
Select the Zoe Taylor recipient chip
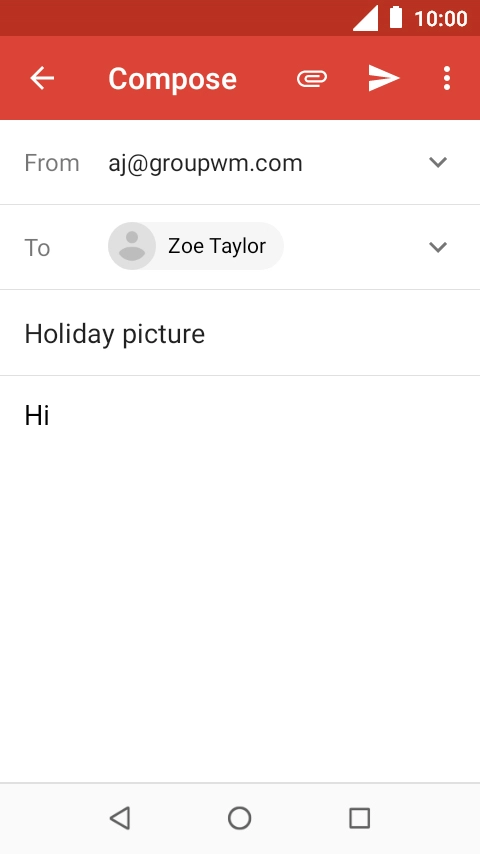pos(196,246)
